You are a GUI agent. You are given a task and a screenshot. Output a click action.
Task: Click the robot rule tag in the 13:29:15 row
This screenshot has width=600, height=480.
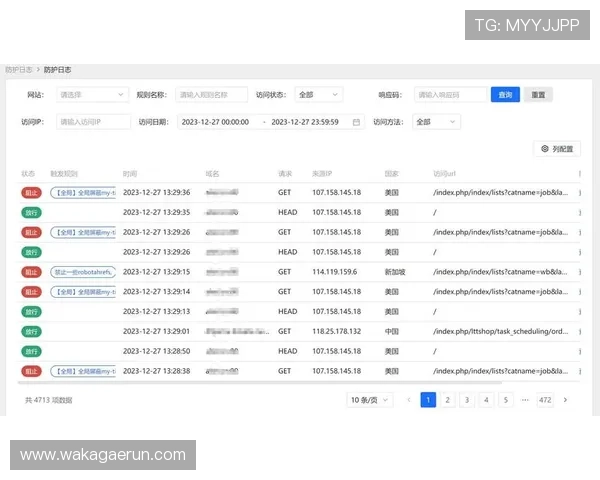[83, 272]
